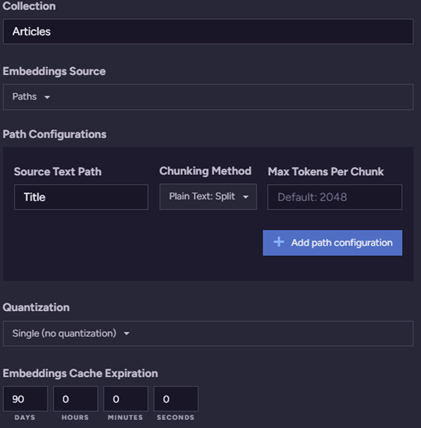The height and width of the screenshot is (428, 421).
Task: Focus the Collection field containing Articles
Action: pyautogui.click(x=208, y=31)
